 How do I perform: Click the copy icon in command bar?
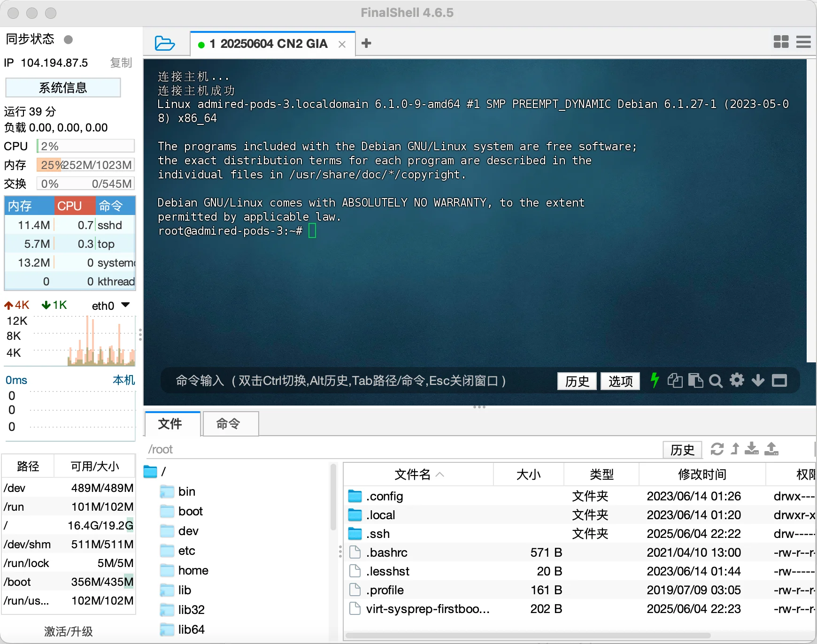pyautogui.click(x=675, y=380)
